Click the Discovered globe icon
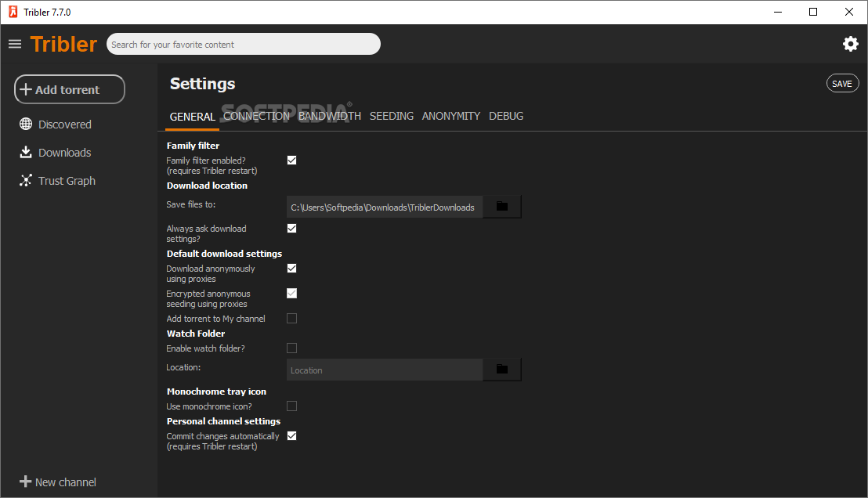The height and width of the screenshot is (498, 868). pyautogui.click(x=26, y=124)
